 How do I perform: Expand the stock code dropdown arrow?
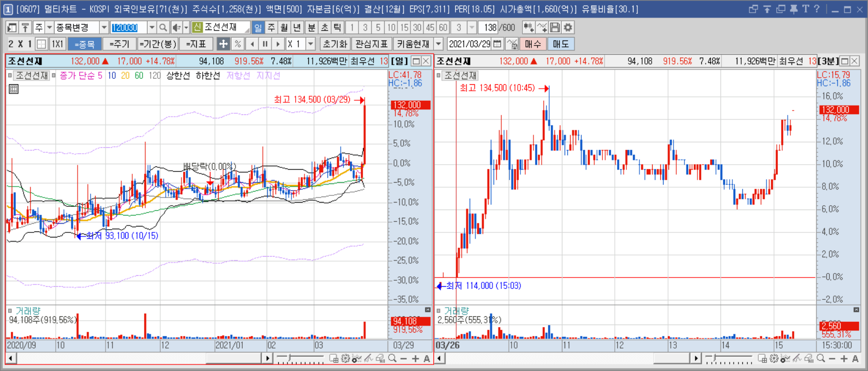152,27
